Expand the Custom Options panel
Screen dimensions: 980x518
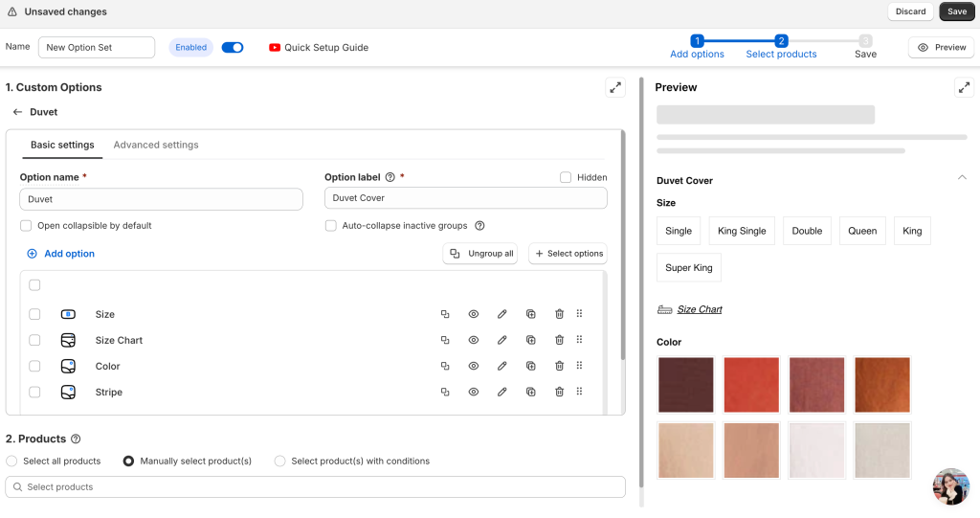tap(614, 87)
